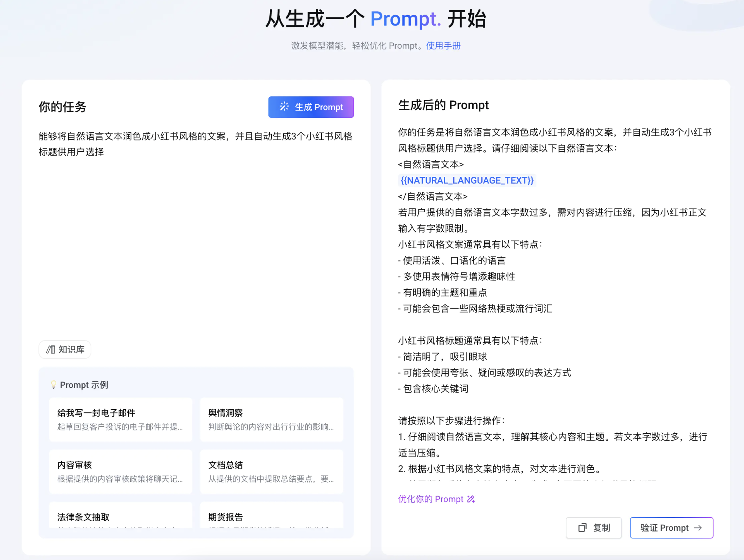
Task: Click the pencil icon after 优化你的 Prompt
Action: [471, 499]
